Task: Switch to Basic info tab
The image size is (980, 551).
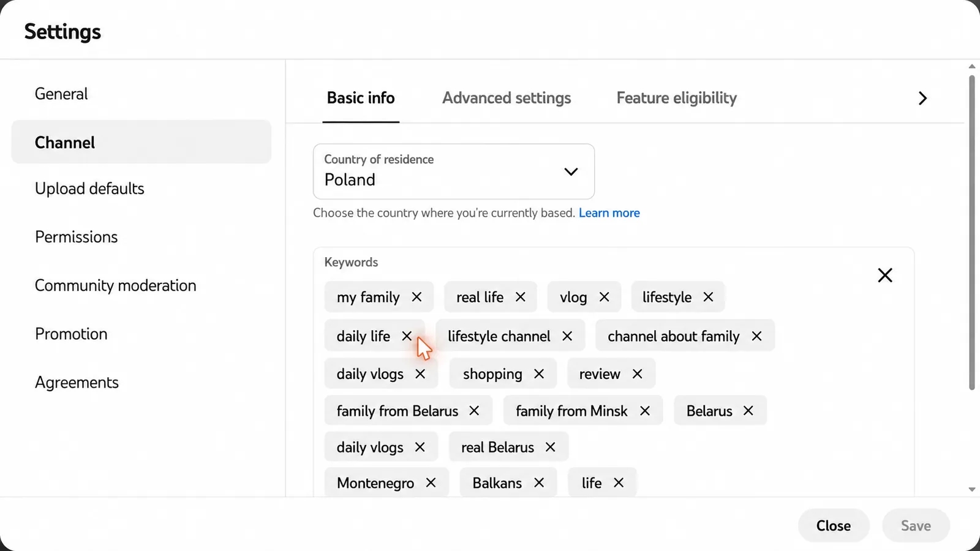Action: [x=361, y=98]
